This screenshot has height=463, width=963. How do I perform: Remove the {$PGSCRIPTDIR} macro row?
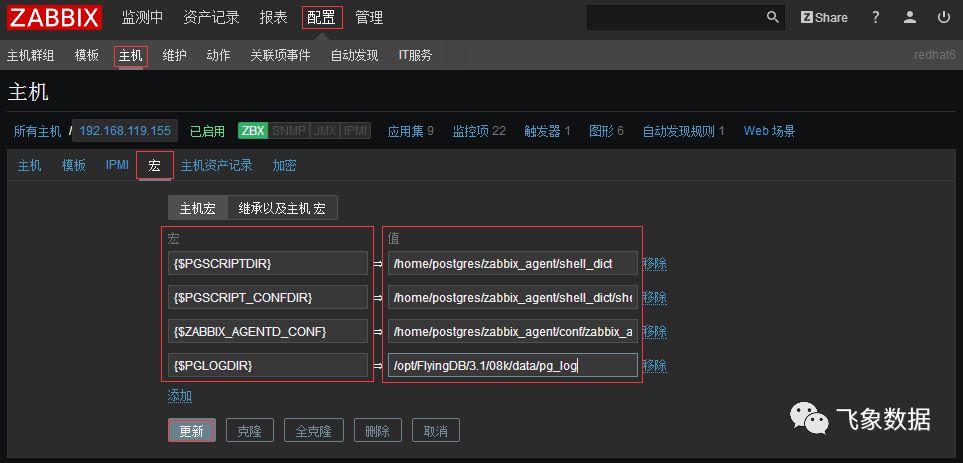point(655,263)
